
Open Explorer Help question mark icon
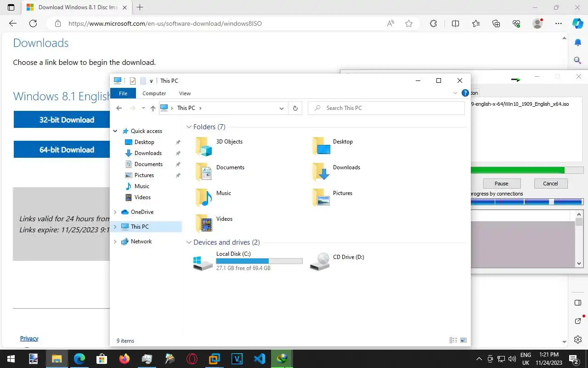point(465,93)
